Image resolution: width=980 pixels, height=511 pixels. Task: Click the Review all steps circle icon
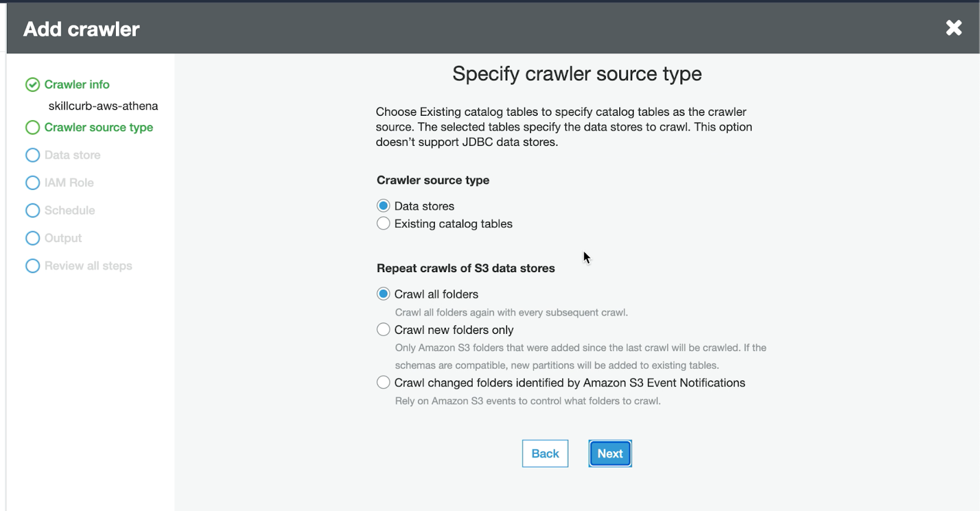pos(32,265)
